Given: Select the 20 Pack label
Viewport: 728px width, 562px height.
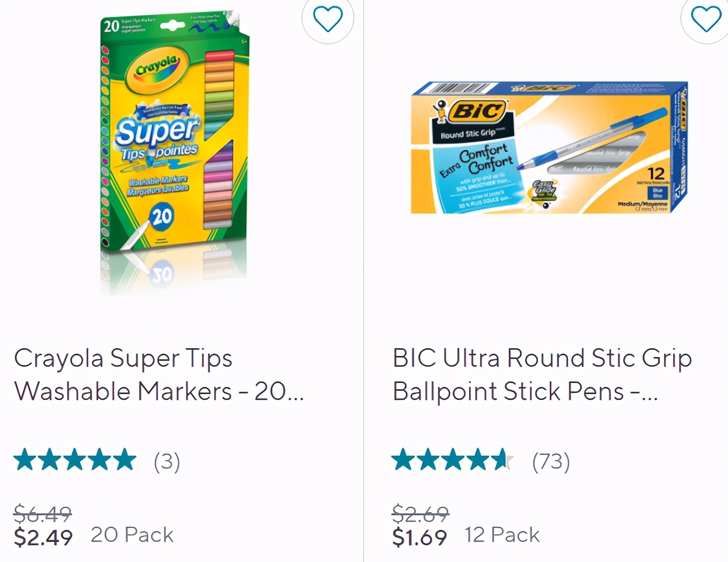Looking at the screenshot, I should click(x=132, y=535).
